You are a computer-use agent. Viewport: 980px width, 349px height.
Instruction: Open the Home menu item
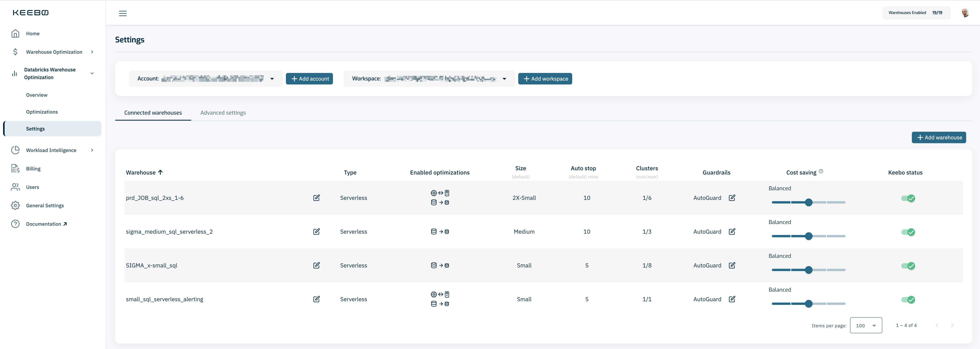(x=33, y=33)
